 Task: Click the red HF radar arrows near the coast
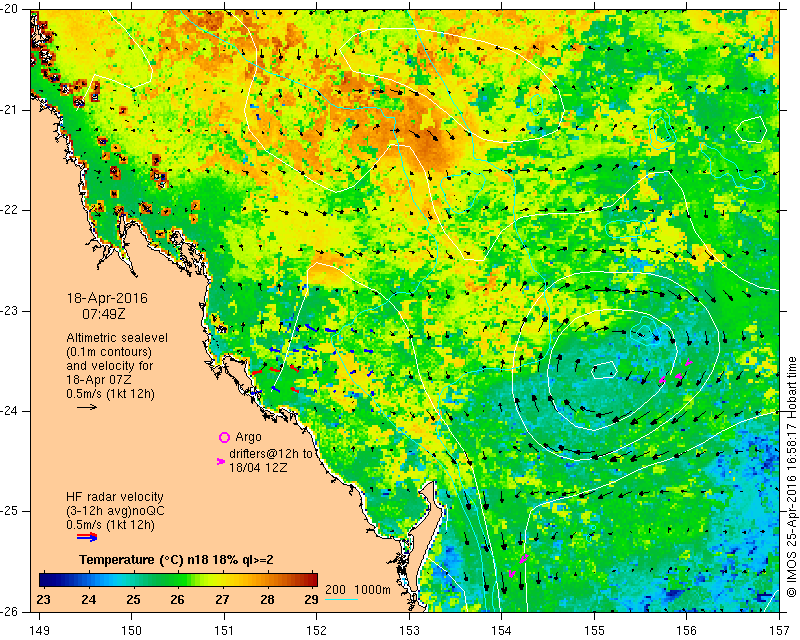click(x=276, y=373)
